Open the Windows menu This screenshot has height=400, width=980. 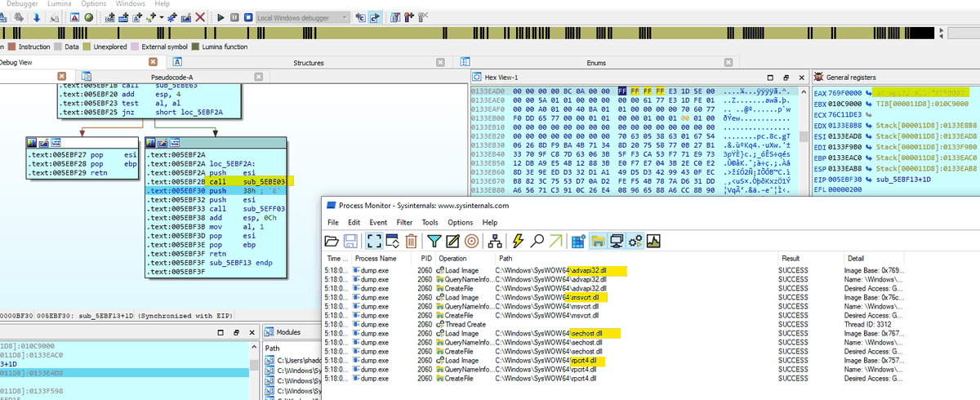131,4
